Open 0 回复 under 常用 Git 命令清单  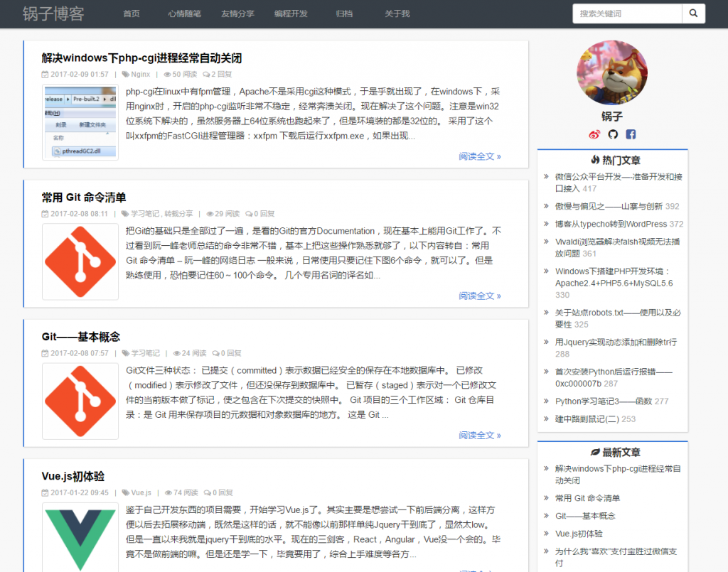260,214
